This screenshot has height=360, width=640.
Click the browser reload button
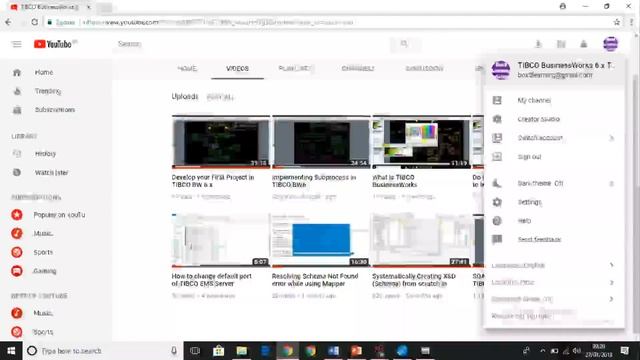click(35, 22)
